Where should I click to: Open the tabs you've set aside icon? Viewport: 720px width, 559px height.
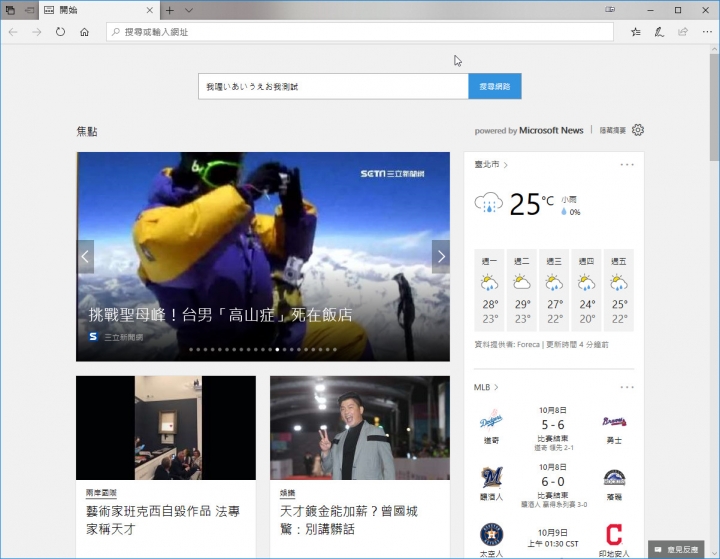point(10,10)
